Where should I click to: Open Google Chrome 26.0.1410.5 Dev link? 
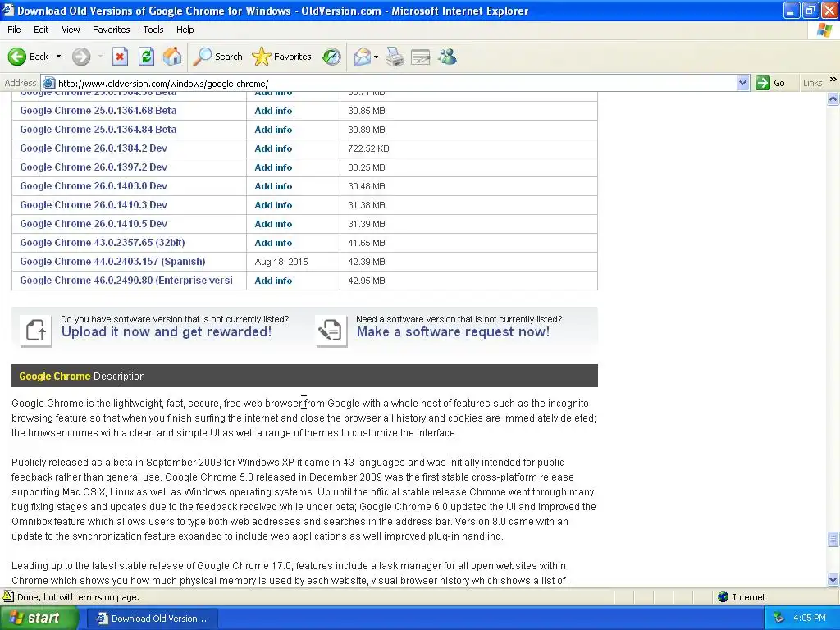(94, 223)
